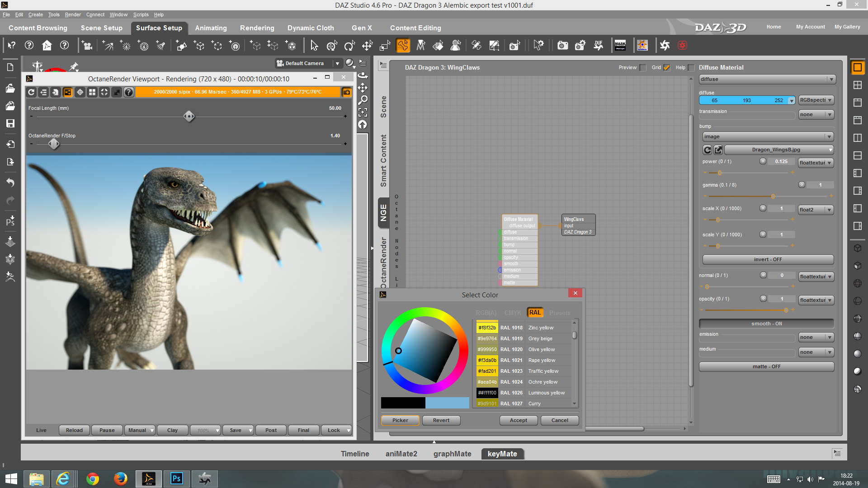The height and width of the screenshot is (488, 868).
Task: Click the RAL 1023 Traffic yellow swatch
Action: tap(487, 371)
